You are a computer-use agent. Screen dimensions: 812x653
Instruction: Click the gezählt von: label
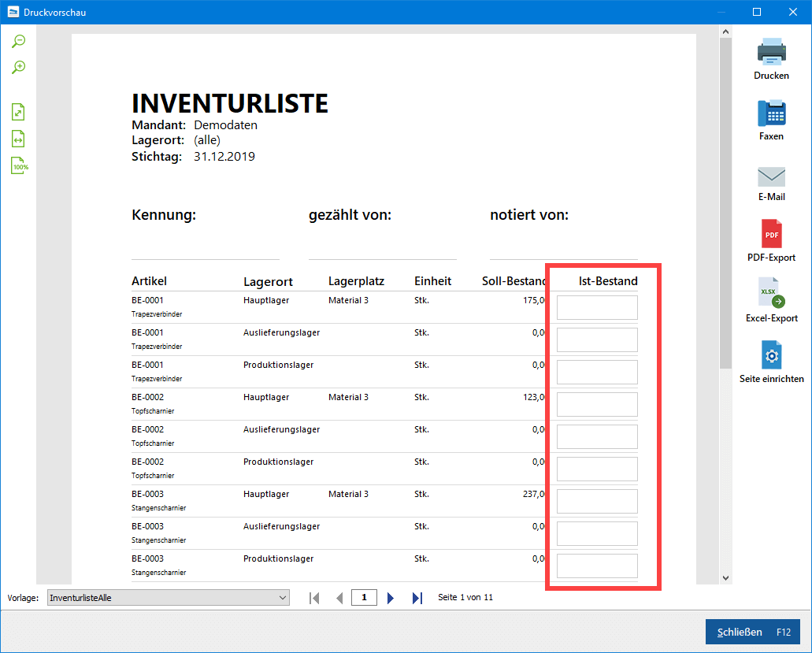pos(350,215)
